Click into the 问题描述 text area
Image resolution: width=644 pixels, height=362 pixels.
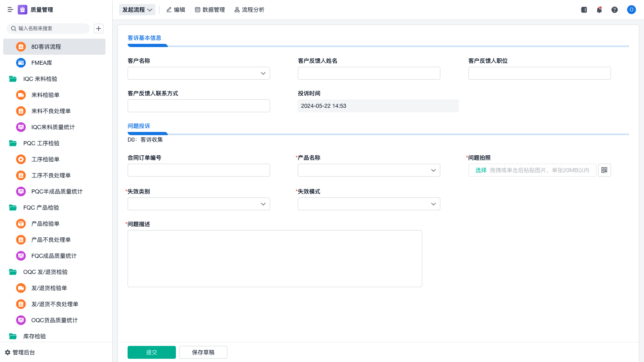(x=275, y=258)
